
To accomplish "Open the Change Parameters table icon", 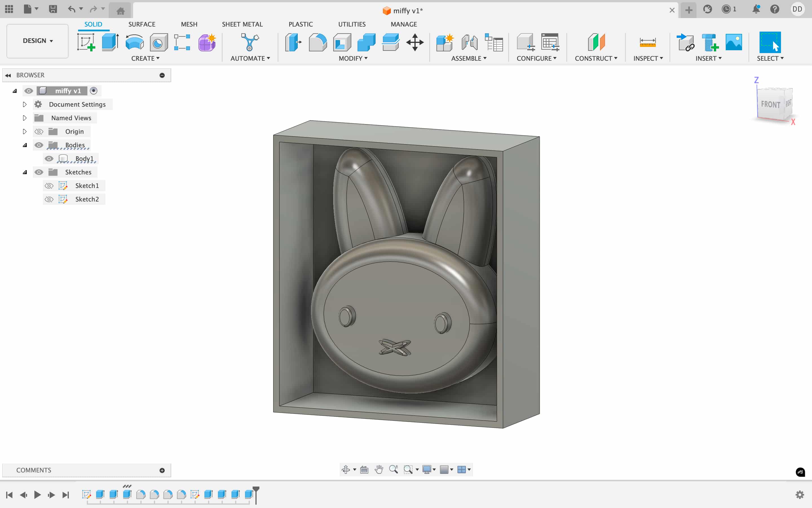I will tap(494, 42).
